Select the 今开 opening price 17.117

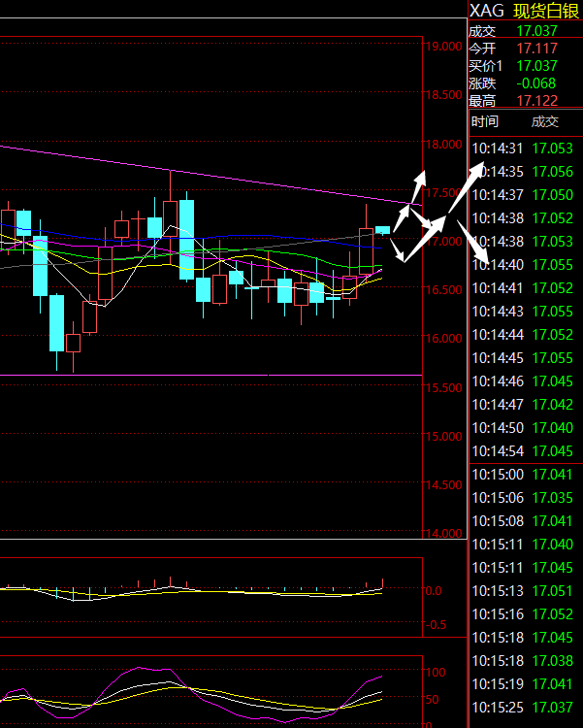click(x=536, y=49)
